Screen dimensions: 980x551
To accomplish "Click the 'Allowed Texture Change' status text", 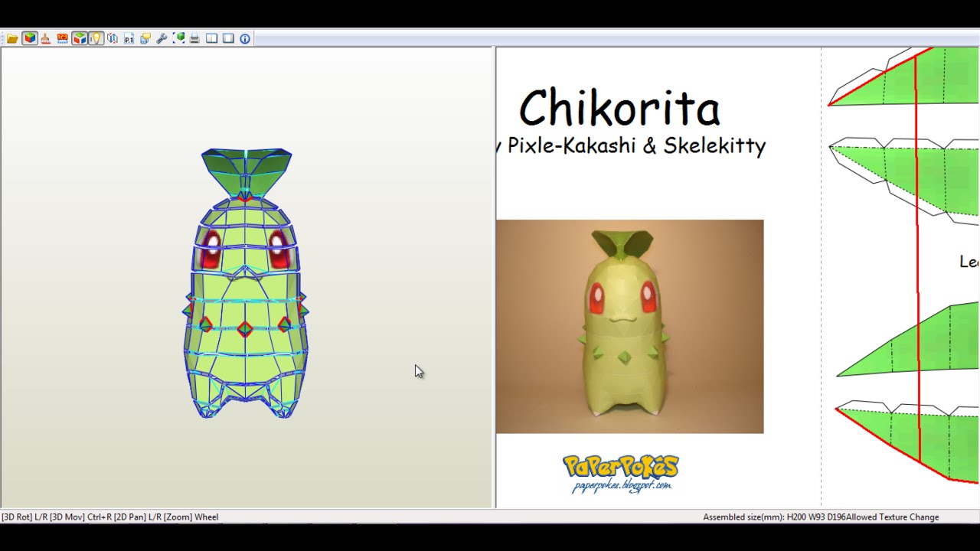I will pos(892,517).
